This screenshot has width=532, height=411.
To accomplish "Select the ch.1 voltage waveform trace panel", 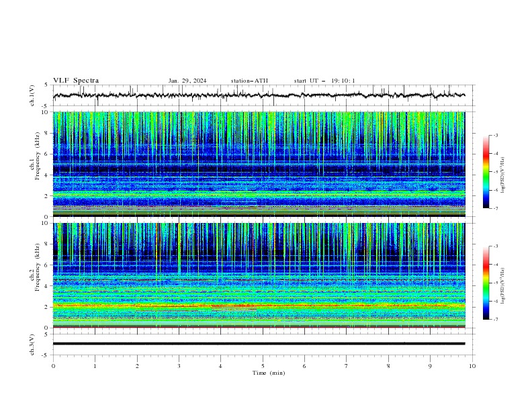I will tap(263, 95).
